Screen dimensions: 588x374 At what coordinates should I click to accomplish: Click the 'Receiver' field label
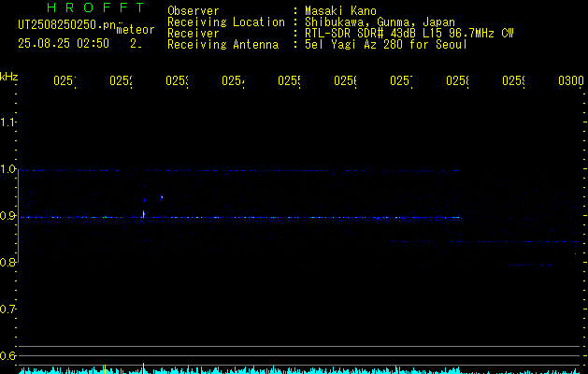pyautogui.click(x=194, y=34)
